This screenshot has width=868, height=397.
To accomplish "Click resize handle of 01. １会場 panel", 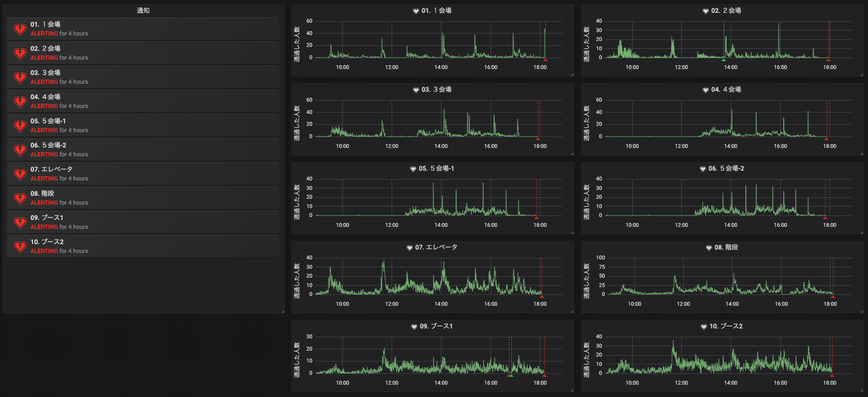I will (572, 74).
